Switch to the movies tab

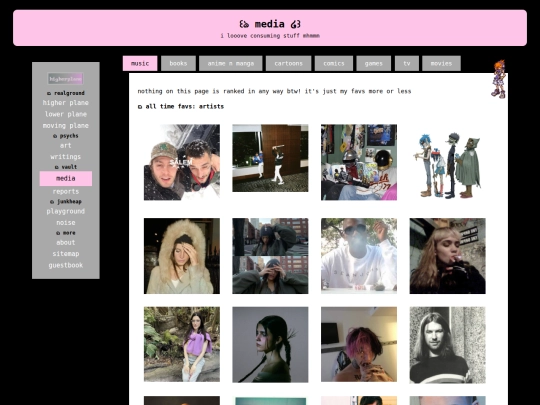[x=441, y=63]
